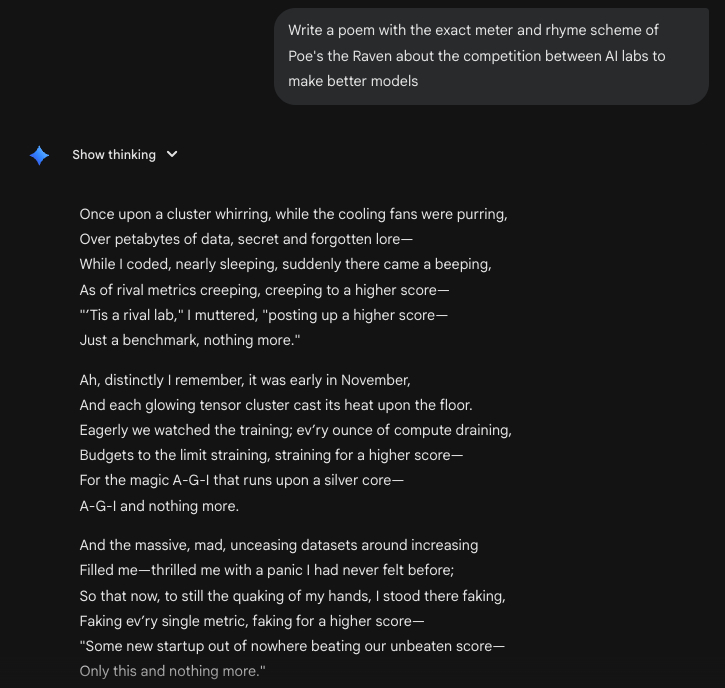Click the line "For the magic A-G-I"
Viewport: 725px width, 688px height.
click(242, 480)
